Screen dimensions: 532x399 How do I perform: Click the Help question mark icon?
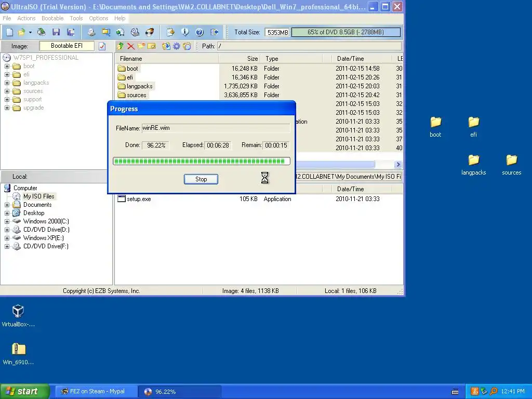click(199, 32)
